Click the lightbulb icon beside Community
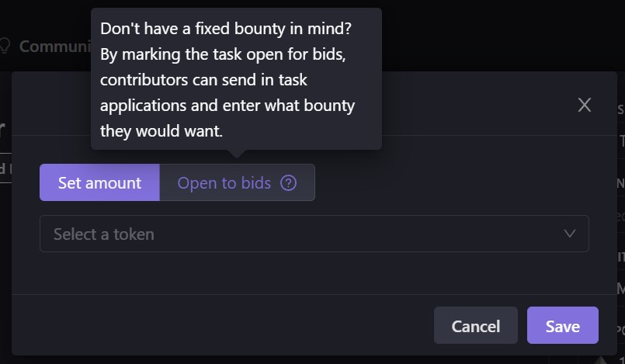The height and width of the screenshot is (364, 625). 5,46
